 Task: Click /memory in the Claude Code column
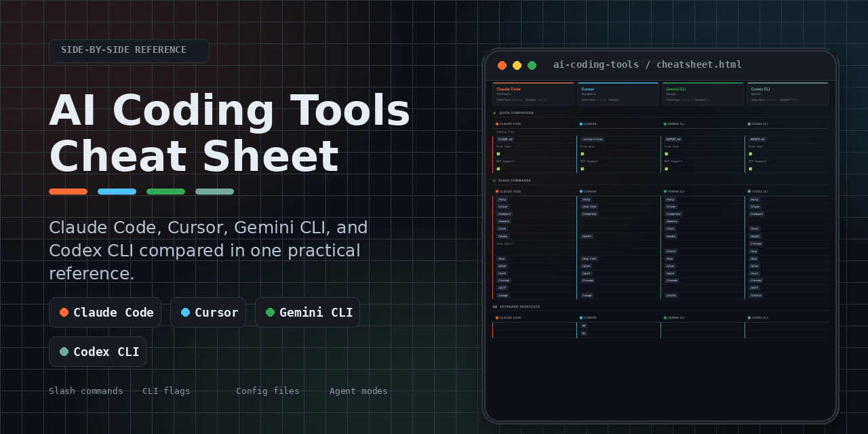[x=503, y=222]
